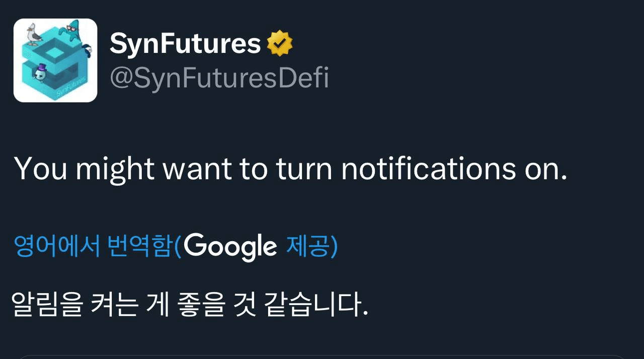Click the seagull on the avatar
The height and width of the screenshot is (359, 644).
(x=33, y=34)
